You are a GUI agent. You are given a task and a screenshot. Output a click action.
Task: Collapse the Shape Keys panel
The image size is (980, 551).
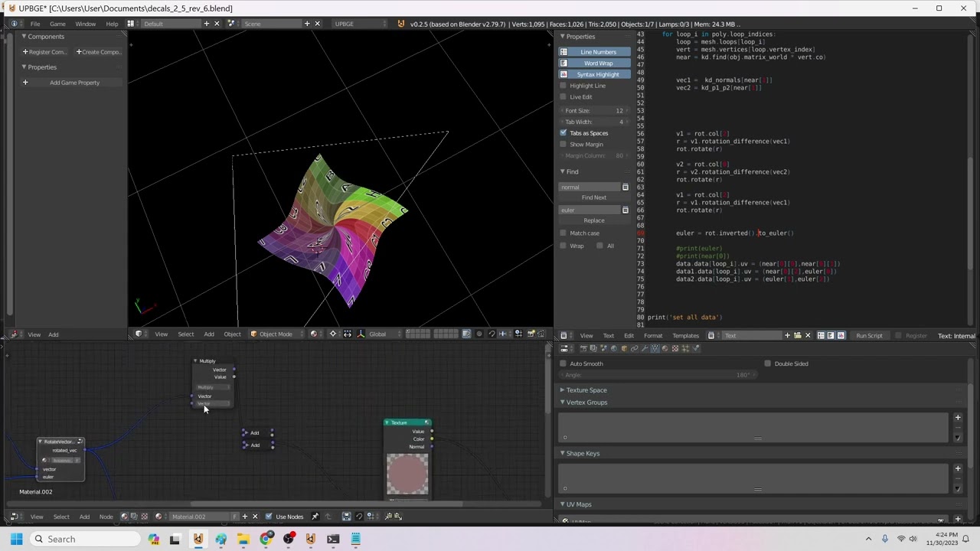point(563,454)
